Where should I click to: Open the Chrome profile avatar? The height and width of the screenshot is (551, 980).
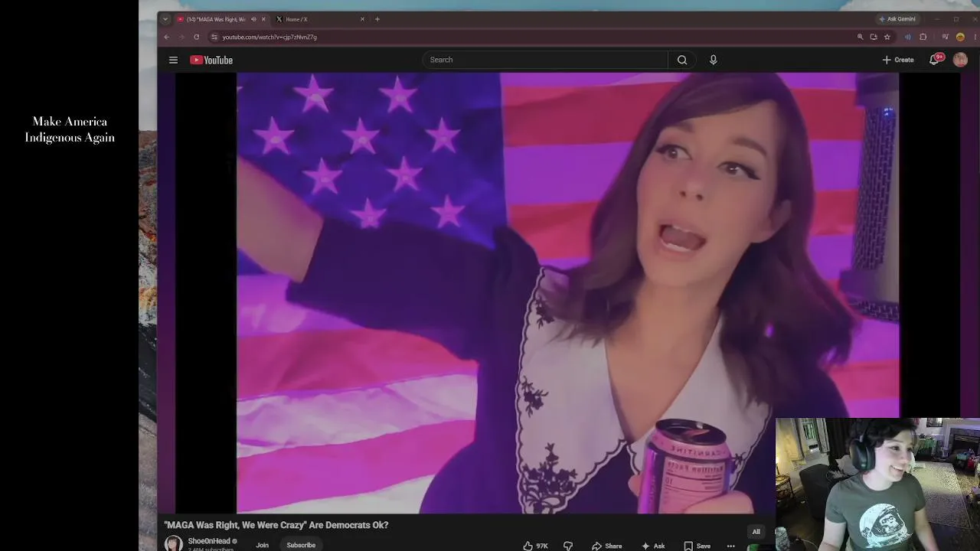(x=960, y=37)
